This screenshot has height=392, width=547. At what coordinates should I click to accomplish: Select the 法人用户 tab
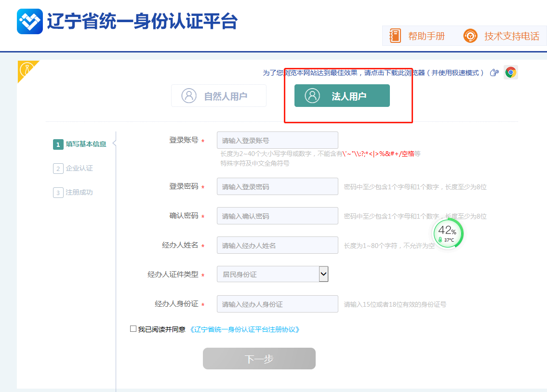(342, 96)
